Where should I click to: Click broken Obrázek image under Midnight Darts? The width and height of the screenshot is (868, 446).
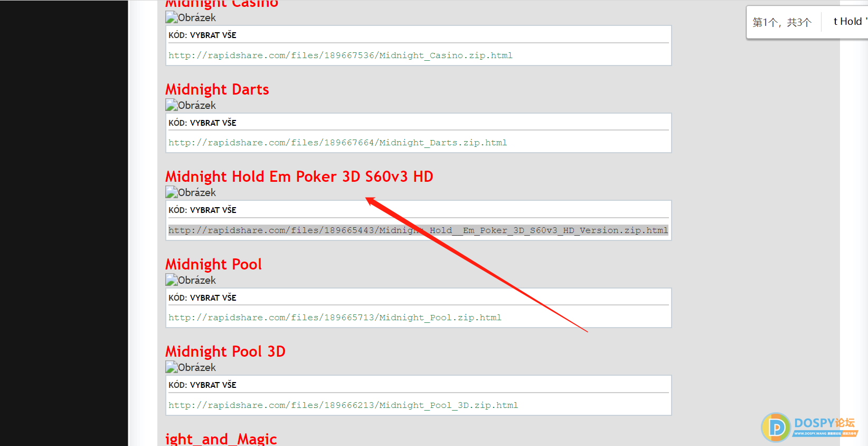[191, 105]
